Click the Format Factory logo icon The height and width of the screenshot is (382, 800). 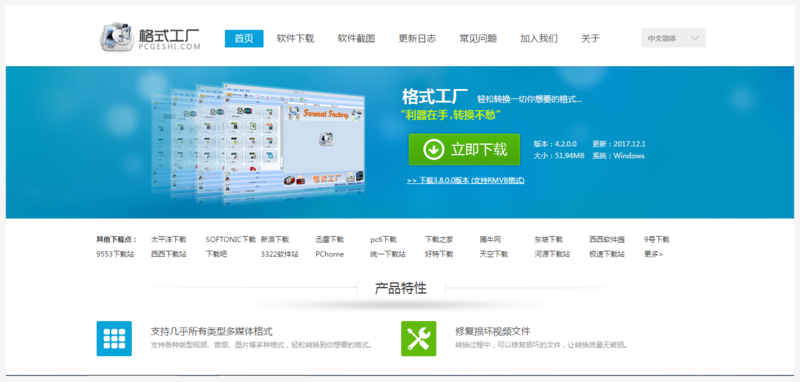pos(117,37)
